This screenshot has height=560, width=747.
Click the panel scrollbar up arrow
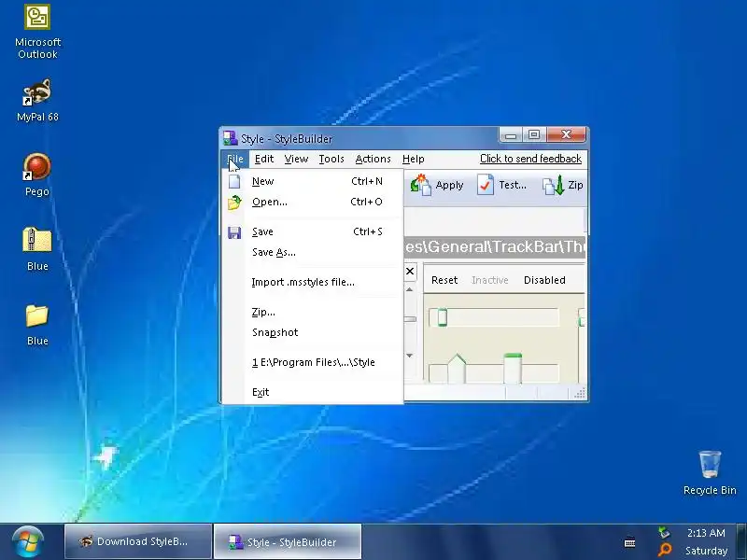[x=410, y=289]
